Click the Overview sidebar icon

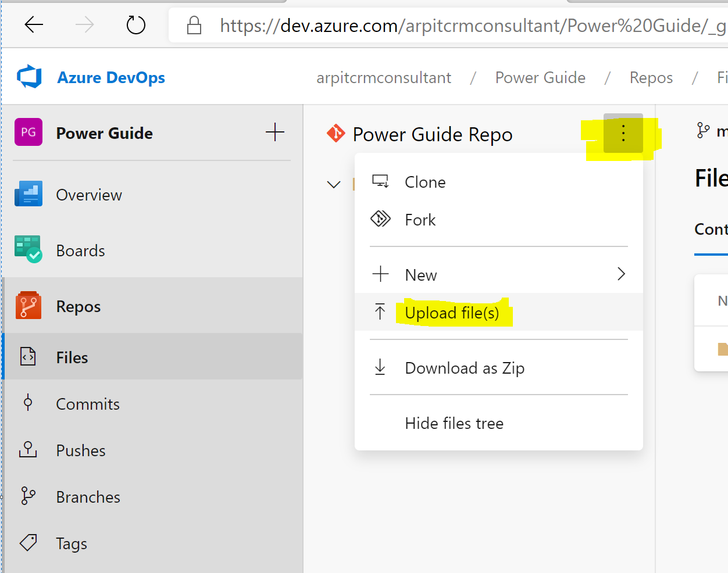point(28,194)
